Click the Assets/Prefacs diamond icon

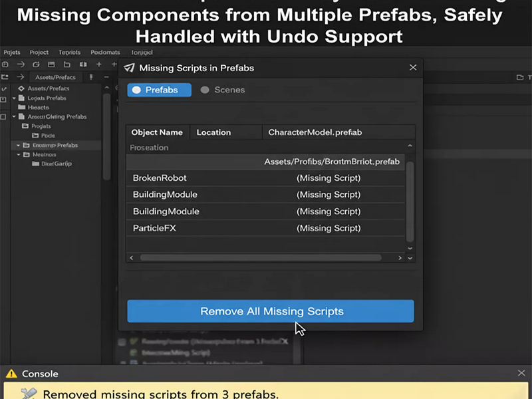click(x=21, y=88)
